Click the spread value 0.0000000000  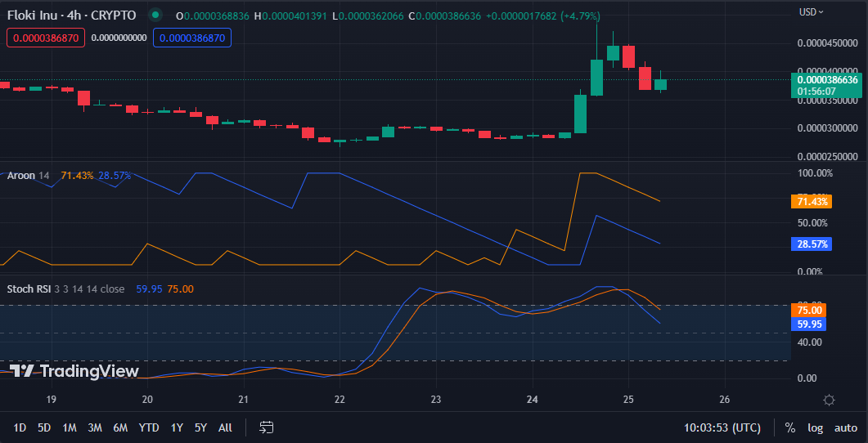coord(119,38)
